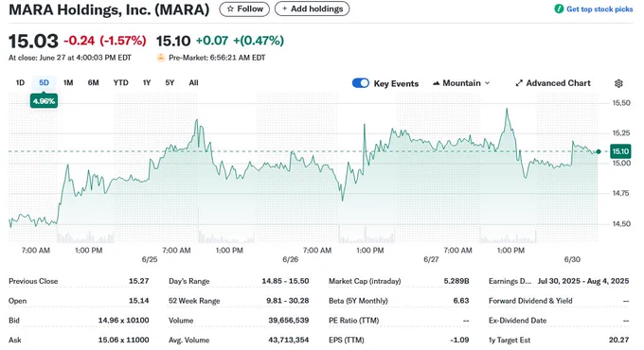The width and height of the screenshot is (644, 350).
Task: Select the YTD time range tab
Action: (x=121, y=83)
